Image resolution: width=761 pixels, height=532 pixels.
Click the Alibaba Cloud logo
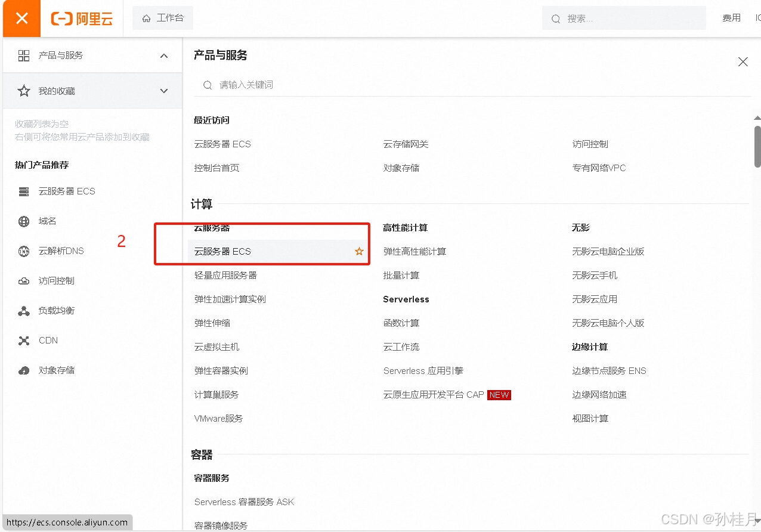[x=82, y=18]
